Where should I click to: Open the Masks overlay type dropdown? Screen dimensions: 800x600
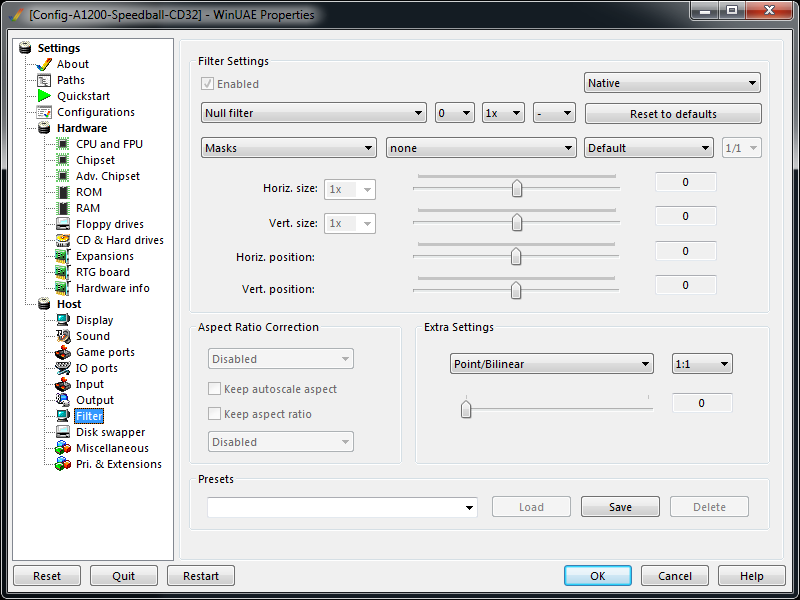[x=289, y=148]
